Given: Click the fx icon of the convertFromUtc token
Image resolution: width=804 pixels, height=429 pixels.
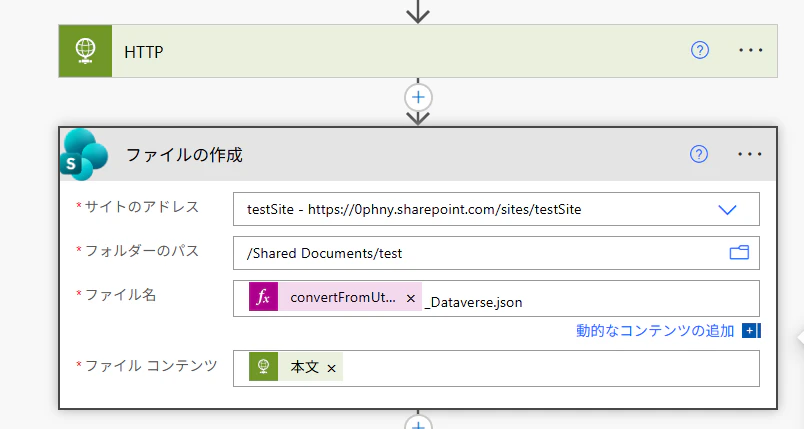Looking at the screenshot, I should point(264,297).
